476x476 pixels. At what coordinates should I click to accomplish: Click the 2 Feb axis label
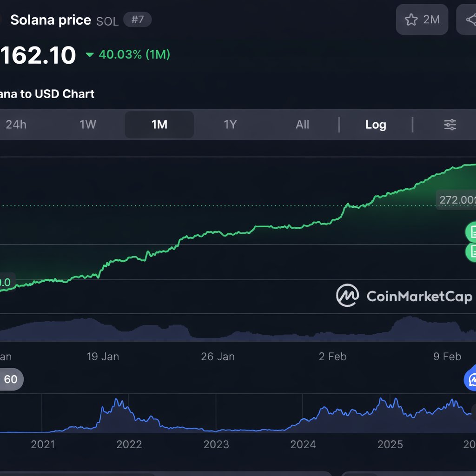333,357
